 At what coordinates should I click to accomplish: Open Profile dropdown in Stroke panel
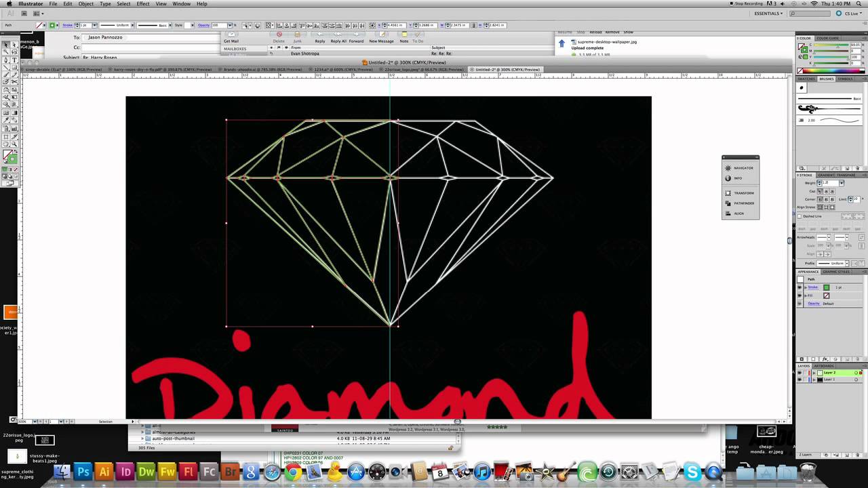pos(847,263)
